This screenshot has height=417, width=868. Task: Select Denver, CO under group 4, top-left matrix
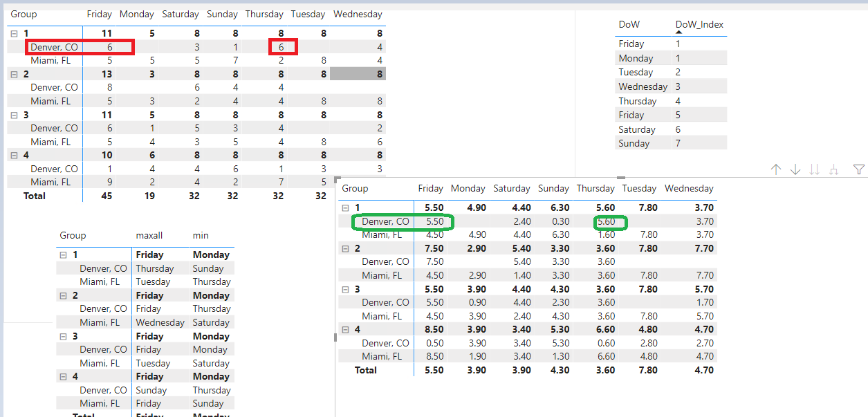[x=55, y=169]
